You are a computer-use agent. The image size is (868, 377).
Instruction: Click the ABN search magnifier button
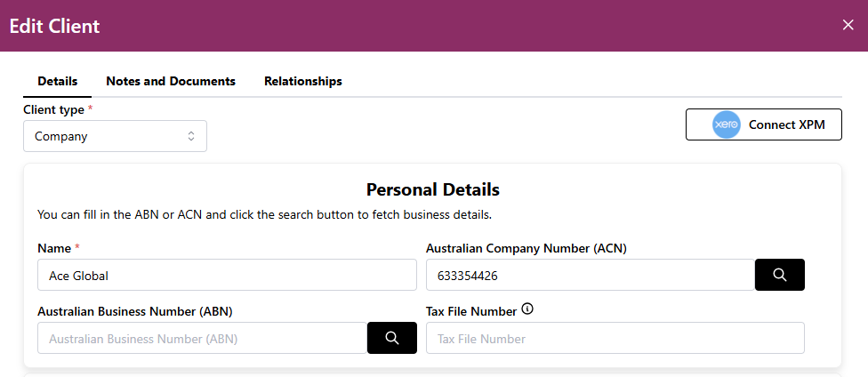coord(391,338)
